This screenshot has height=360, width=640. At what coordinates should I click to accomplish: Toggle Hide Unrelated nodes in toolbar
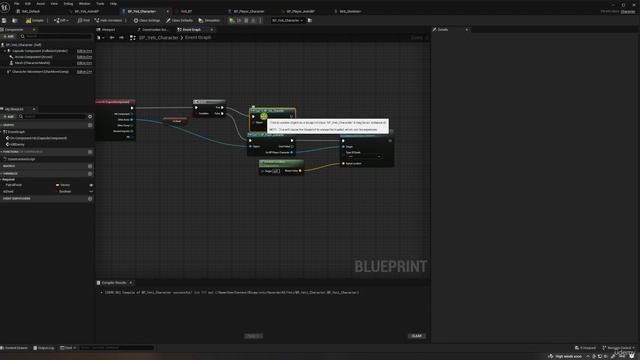(109, 20)
